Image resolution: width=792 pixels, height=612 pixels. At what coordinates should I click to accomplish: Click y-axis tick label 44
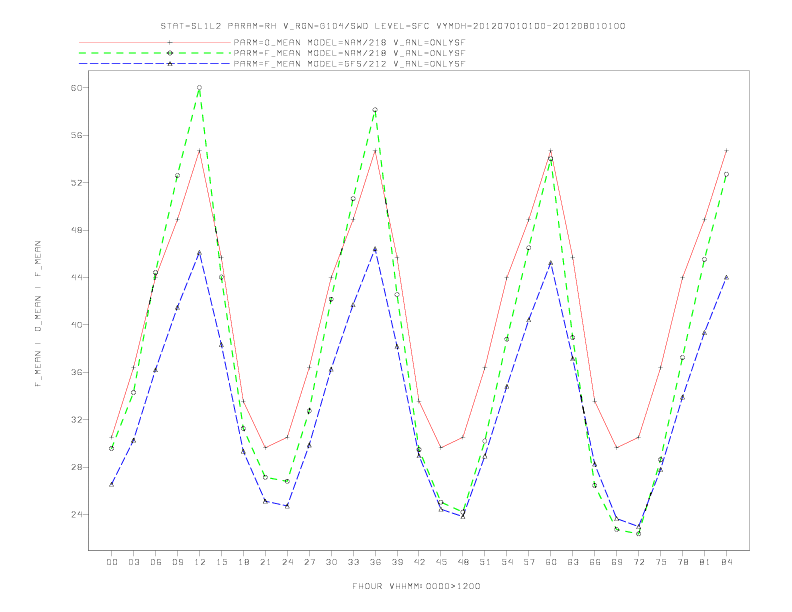point(76,277)
